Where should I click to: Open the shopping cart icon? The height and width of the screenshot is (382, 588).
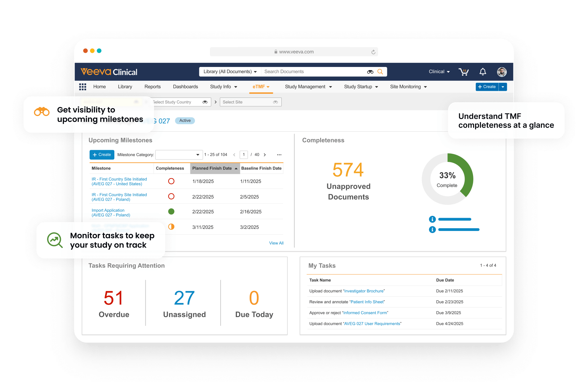(464, 71)
